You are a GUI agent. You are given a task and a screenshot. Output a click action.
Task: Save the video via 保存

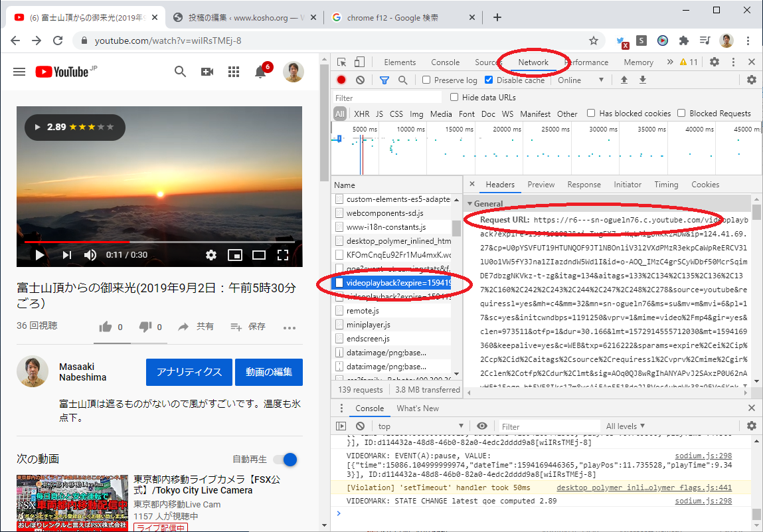pyautogui.click(x=248, y=327)
